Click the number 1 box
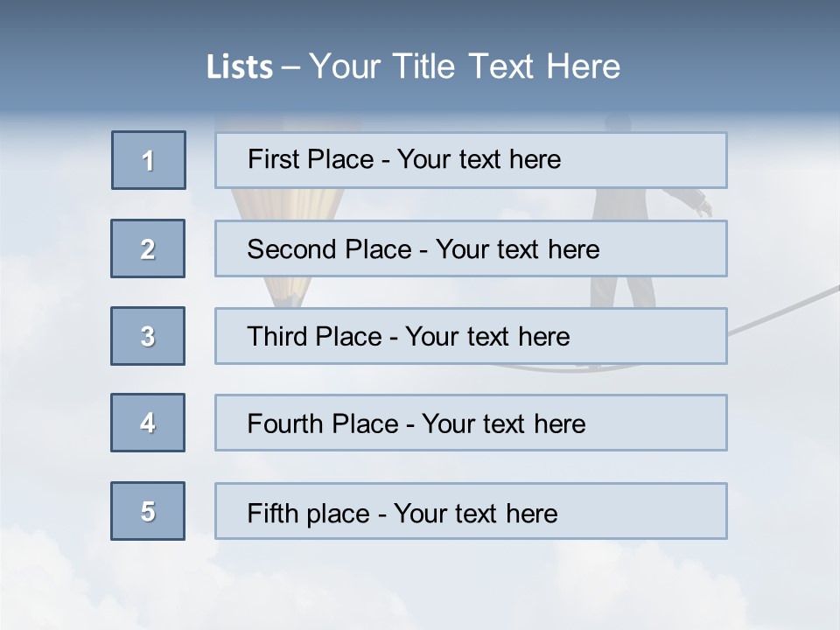Screen dimensions: 840x630 [x=149, y=160]
